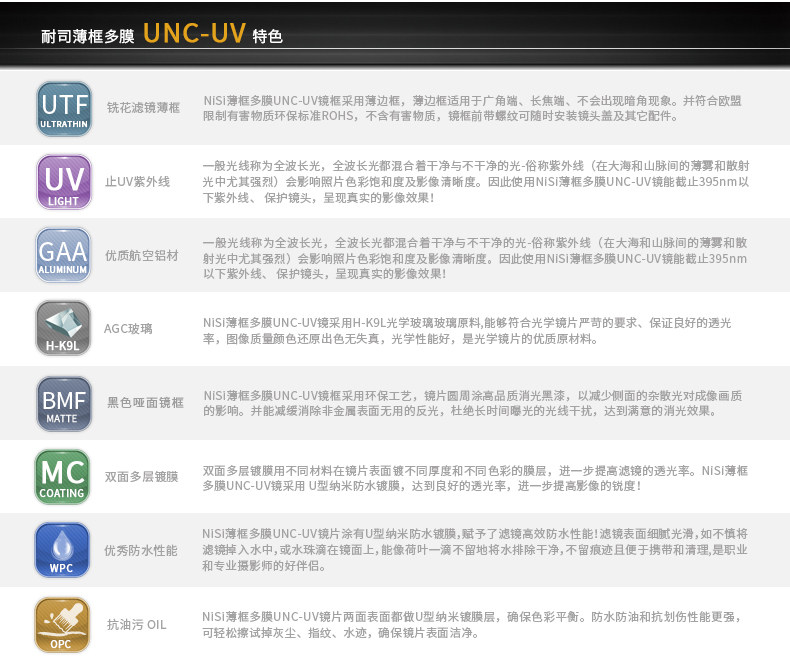The width and height of the screenshot is (790, 660).
Task: Click the 特色 heading text
Action: pyautogui.click(x=268, y=36)
